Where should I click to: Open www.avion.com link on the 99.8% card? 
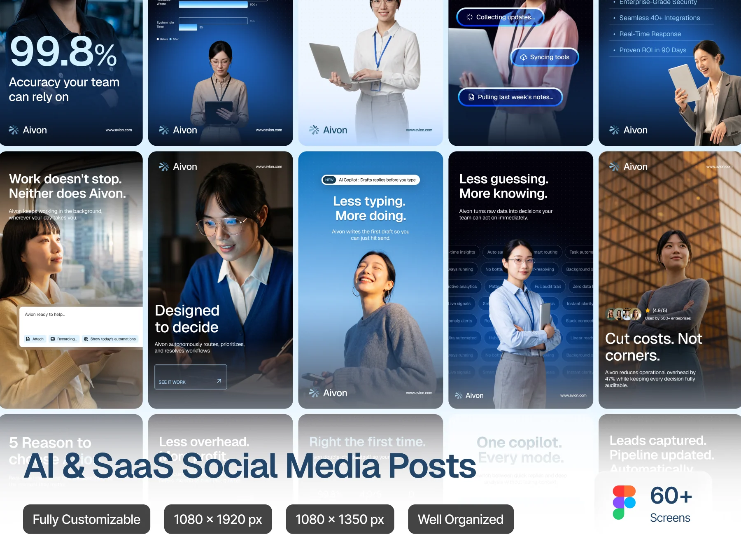[x=119, y=130]
